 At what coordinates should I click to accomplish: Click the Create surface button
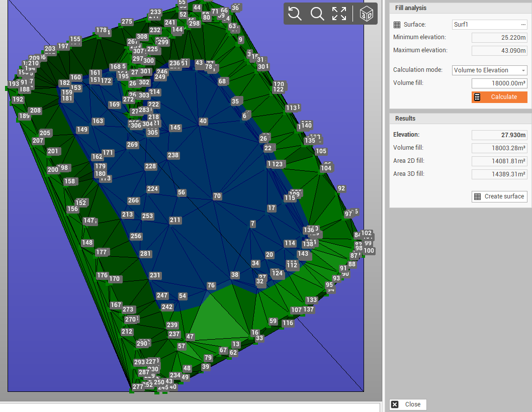click(499, 196)
